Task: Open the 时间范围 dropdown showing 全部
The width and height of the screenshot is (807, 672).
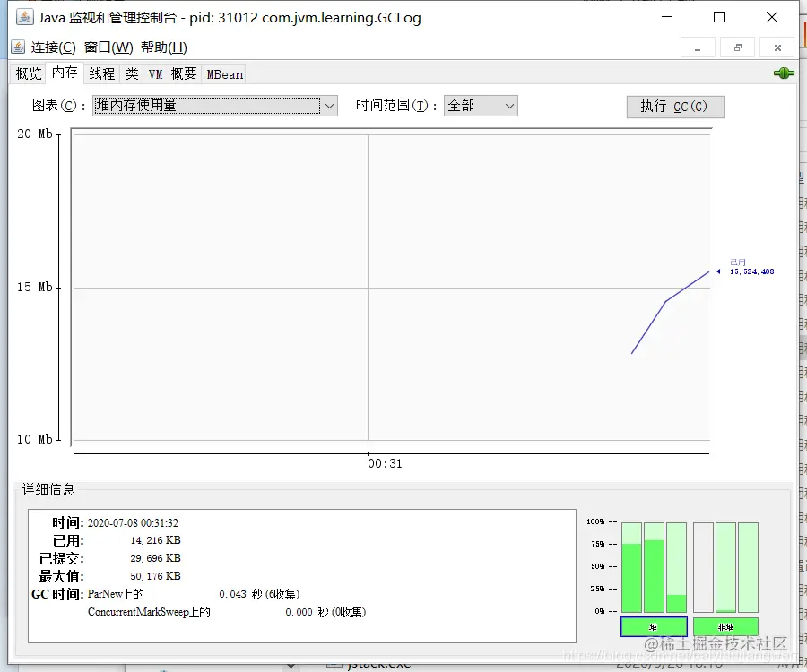Action: (x=511, y=106)
